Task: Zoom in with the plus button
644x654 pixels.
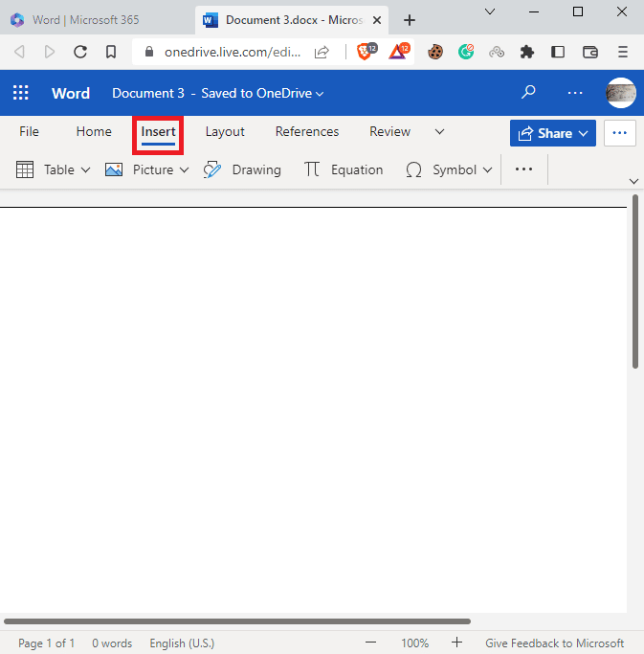Action: [456, 643]
